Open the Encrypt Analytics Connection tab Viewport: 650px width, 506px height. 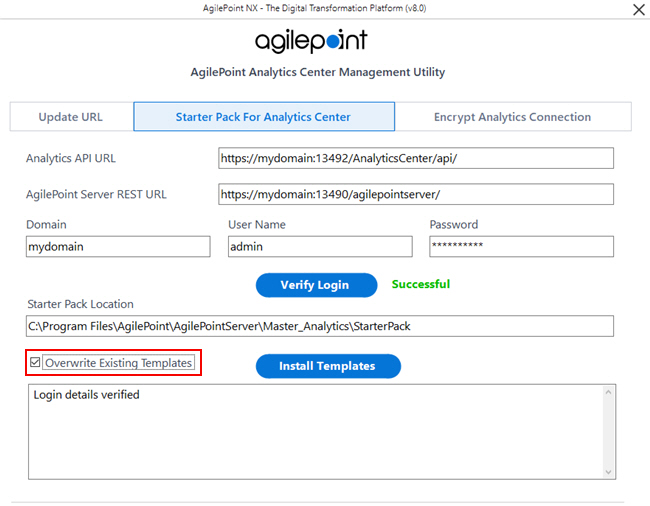point(513,117)
